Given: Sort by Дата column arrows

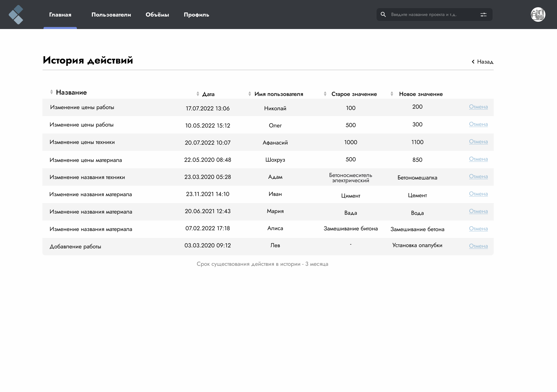Looking at the screenshot, I should [198, 94].
